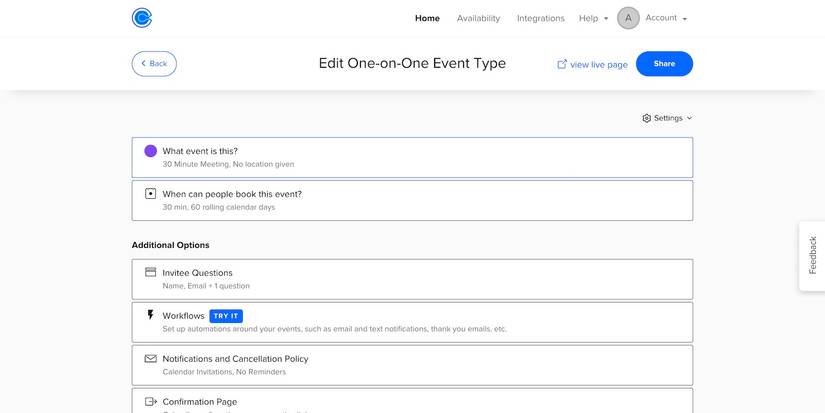825x413 pixels.
Task: Click the purple event color circle
Action: pyautogui.click(x=150, y=151)
